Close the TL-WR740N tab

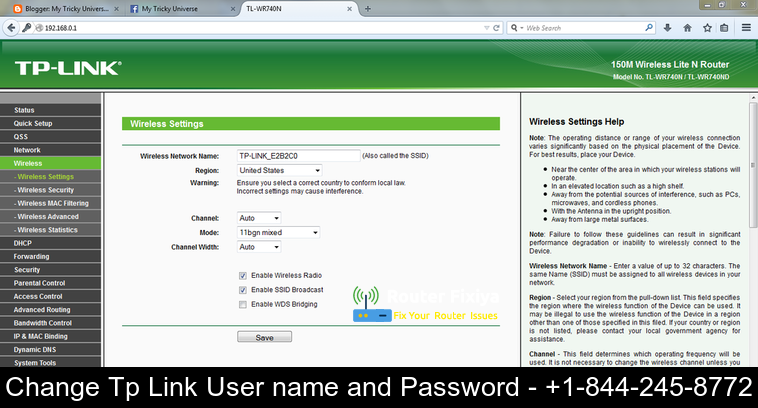click(350, 9)
